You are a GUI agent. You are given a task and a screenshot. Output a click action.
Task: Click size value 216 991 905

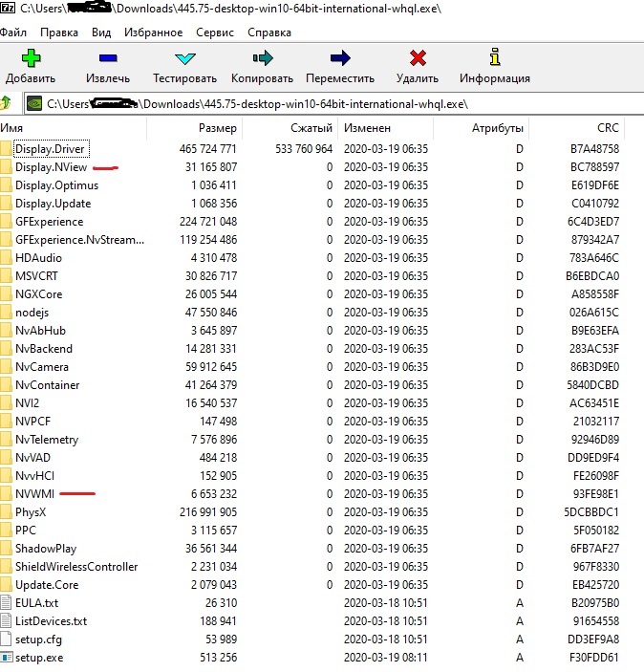click(208, 511)
